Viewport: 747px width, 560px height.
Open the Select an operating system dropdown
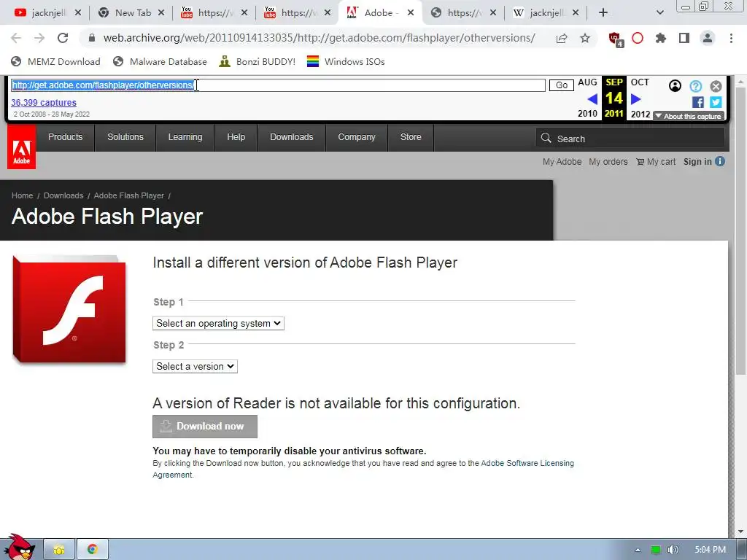(218, 323)
